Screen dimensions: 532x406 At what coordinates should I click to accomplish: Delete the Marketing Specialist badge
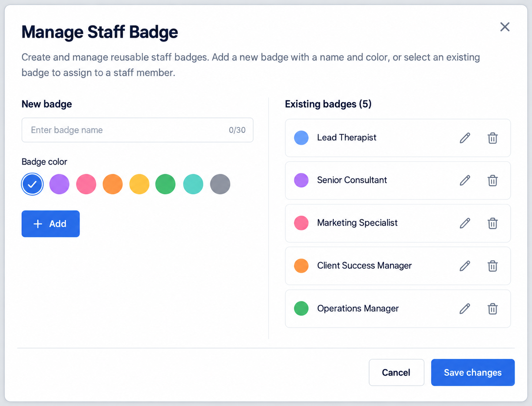pyautogui.click(x=492, y=223)
